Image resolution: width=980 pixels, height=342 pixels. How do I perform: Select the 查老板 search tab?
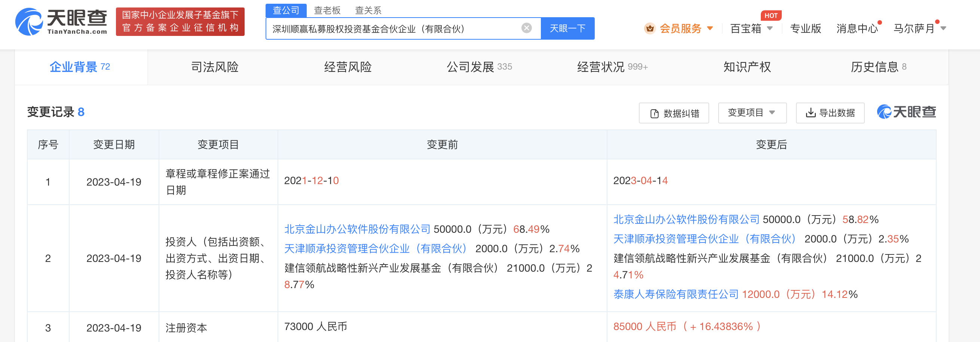point(327,10)
